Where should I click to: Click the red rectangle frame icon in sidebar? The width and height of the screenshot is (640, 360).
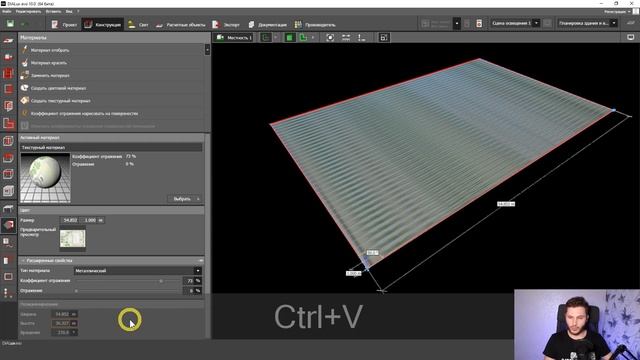coord(8,276)
